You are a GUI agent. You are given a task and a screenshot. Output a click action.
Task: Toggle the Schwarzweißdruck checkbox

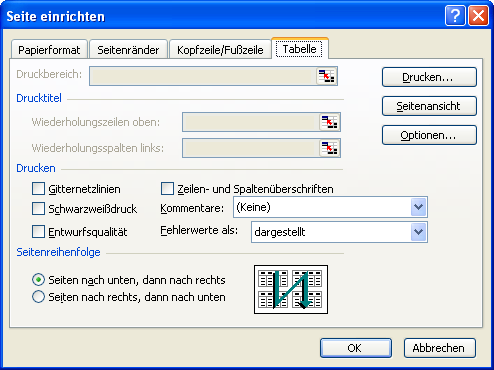[x=38, y=209]
